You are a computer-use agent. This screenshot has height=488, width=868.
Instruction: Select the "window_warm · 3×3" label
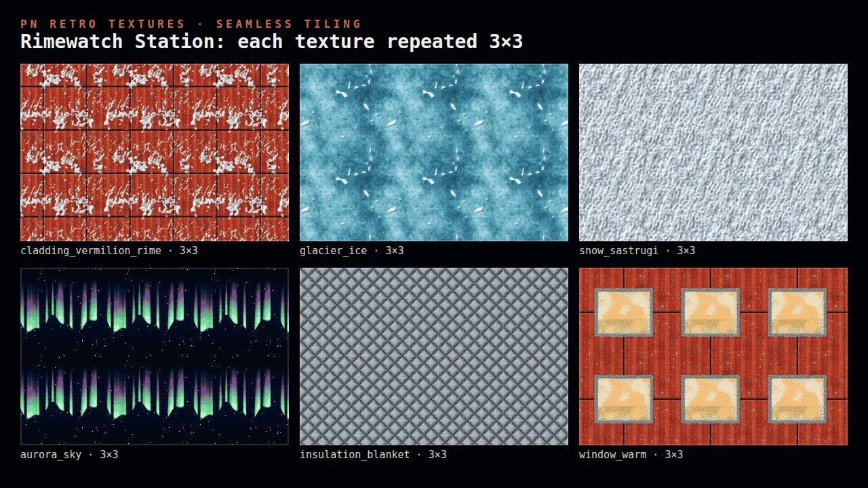631,455
